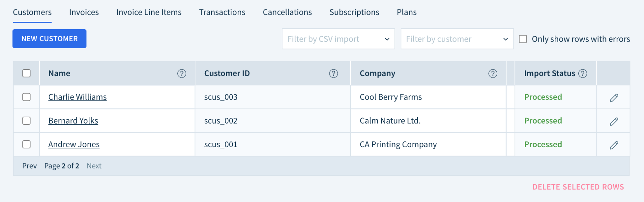Click the help icon beside Company column
644x202 pixels.
click(493, 73)
